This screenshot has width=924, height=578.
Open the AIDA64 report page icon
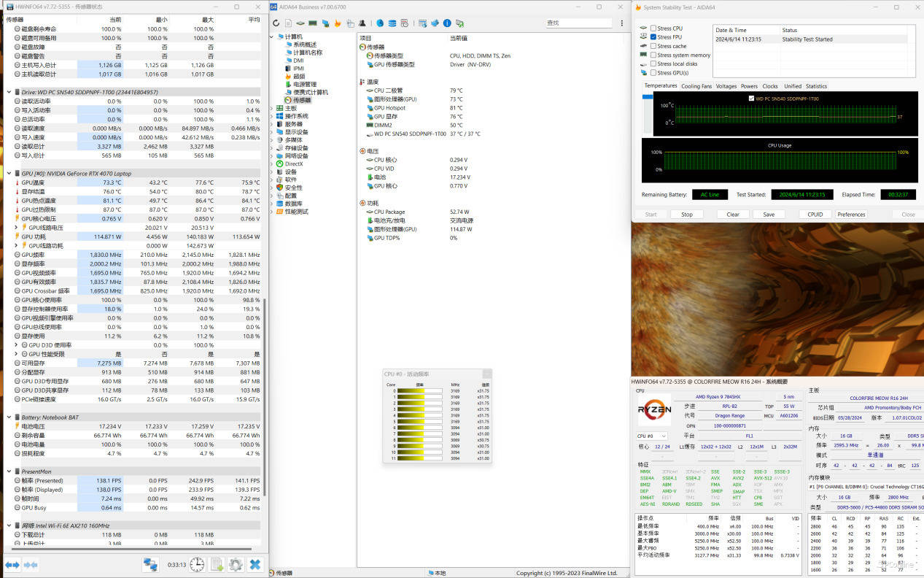[x=288, y=23]
